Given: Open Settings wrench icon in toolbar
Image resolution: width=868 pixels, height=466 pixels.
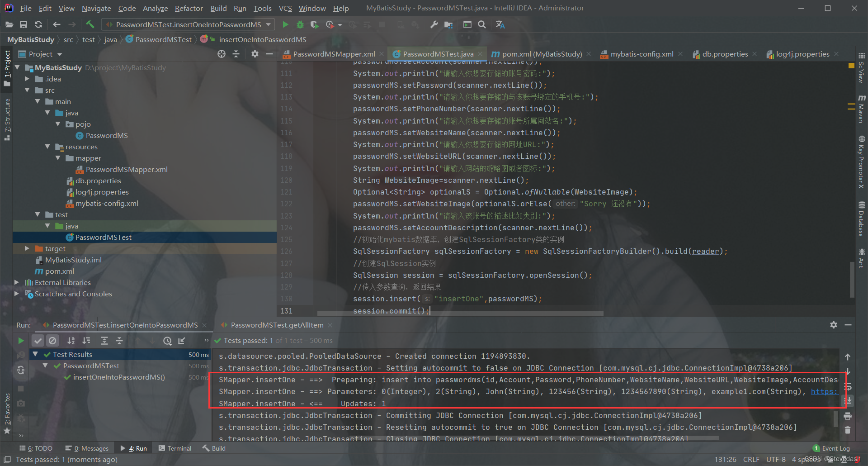Looking at the screenshot, I should 434,24.
